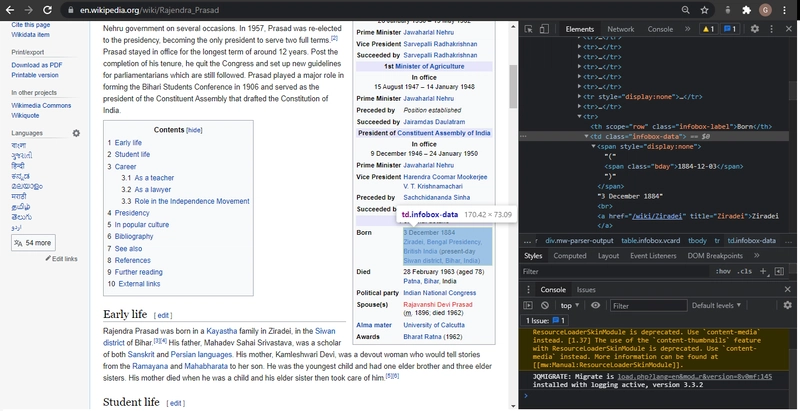Open the console drawer three-dot menu
The image size is (800, 411).
point(529,290)
